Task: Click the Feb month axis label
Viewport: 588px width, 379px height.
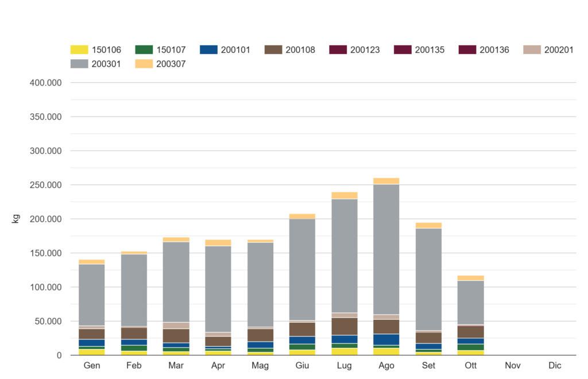Action: coord(134,365)
